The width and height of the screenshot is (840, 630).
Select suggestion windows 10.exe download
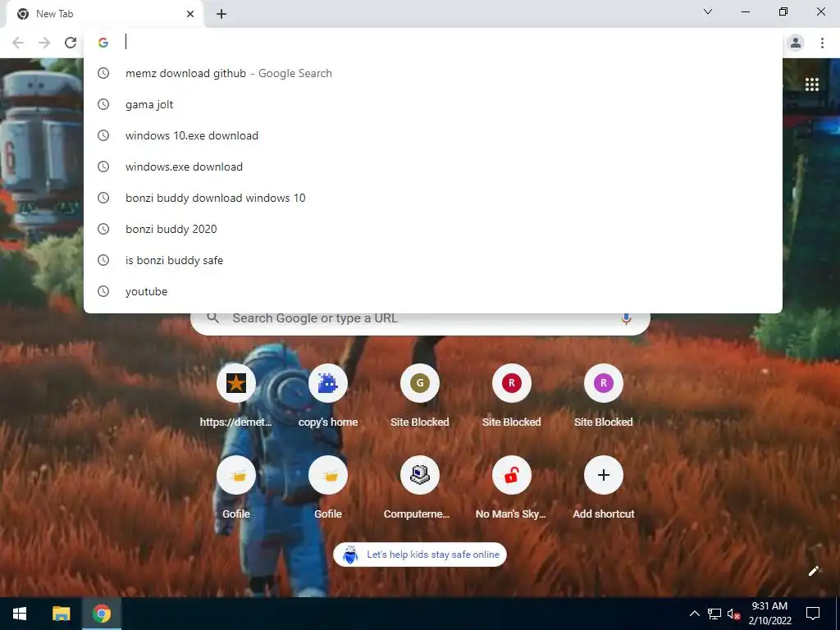point(433,135)
